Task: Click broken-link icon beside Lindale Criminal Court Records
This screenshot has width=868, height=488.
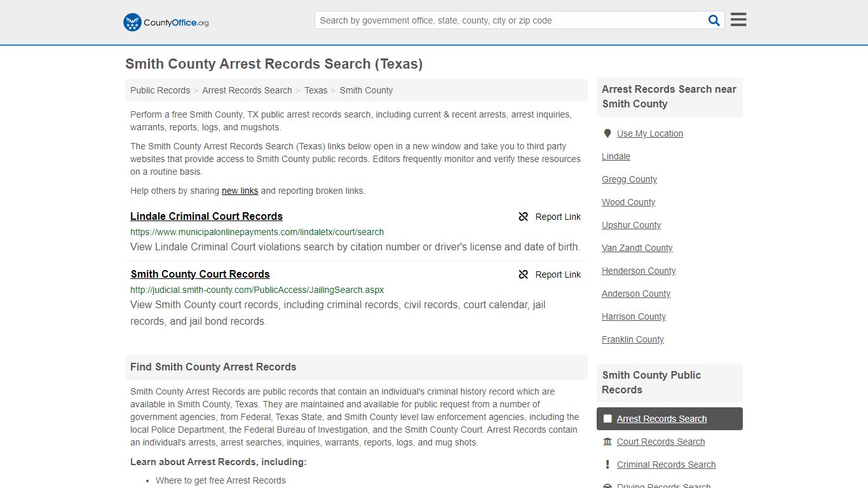Action: (524, 217)
